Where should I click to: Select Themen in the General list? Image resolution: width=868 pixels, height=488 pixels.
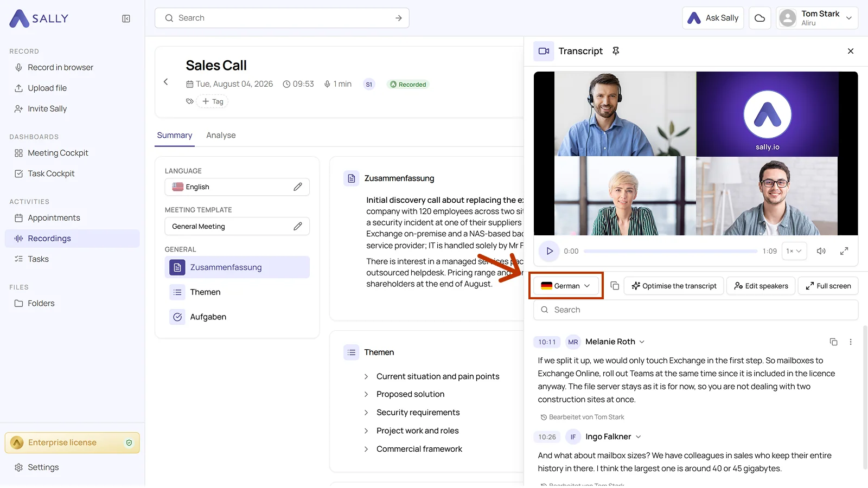[x=237, y=292]
